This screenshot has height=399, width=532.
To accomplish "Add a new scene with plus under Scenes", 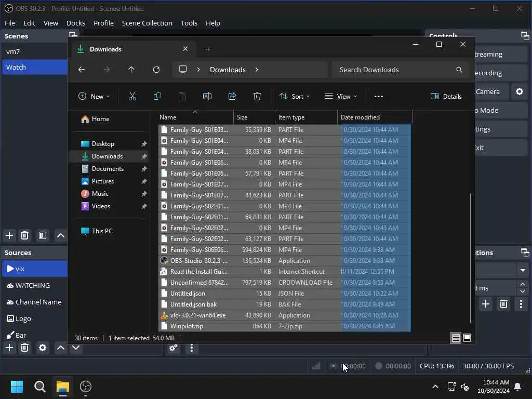I will pos(9,235).
